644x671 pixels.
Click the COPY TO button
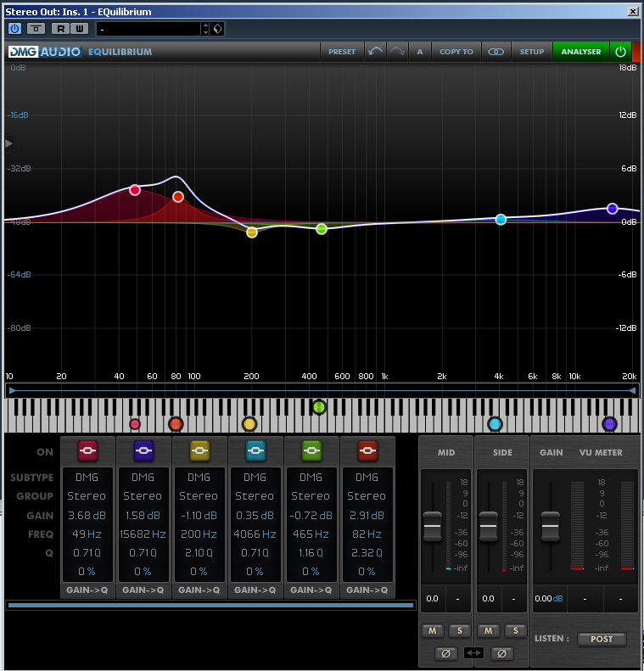(x=456, y=52)
